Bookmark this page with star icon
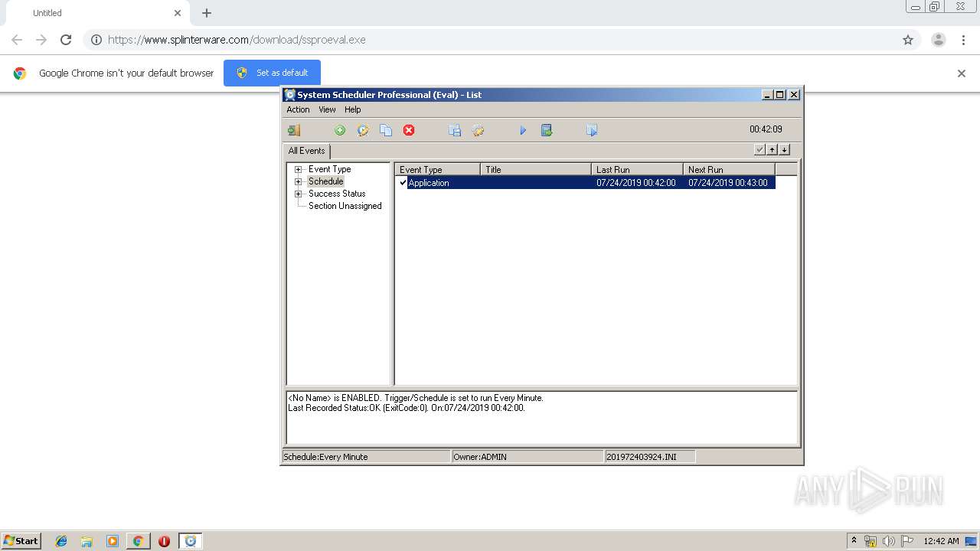 click(x=908, y=40)
